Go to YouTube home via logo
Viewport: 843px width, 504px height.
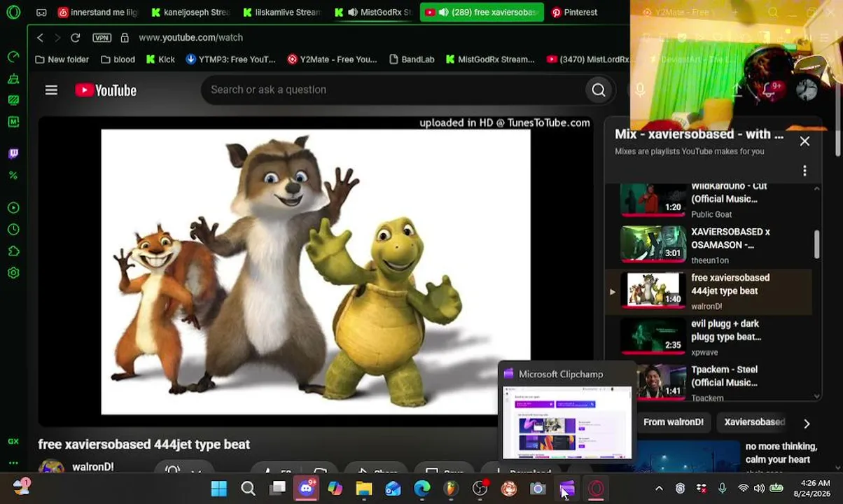[x=106, y=90]
